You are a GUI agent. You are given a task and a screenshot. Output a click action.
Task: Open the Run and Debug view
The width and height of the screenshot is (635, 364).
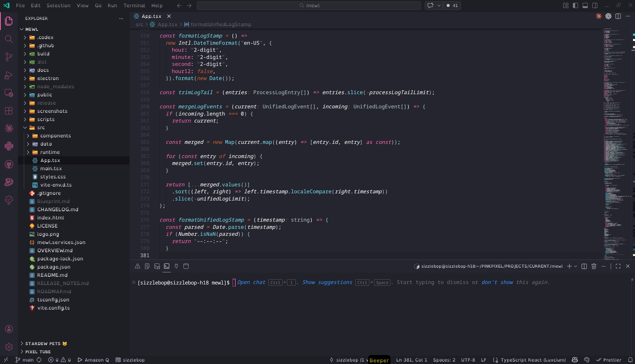pos(9,75)
